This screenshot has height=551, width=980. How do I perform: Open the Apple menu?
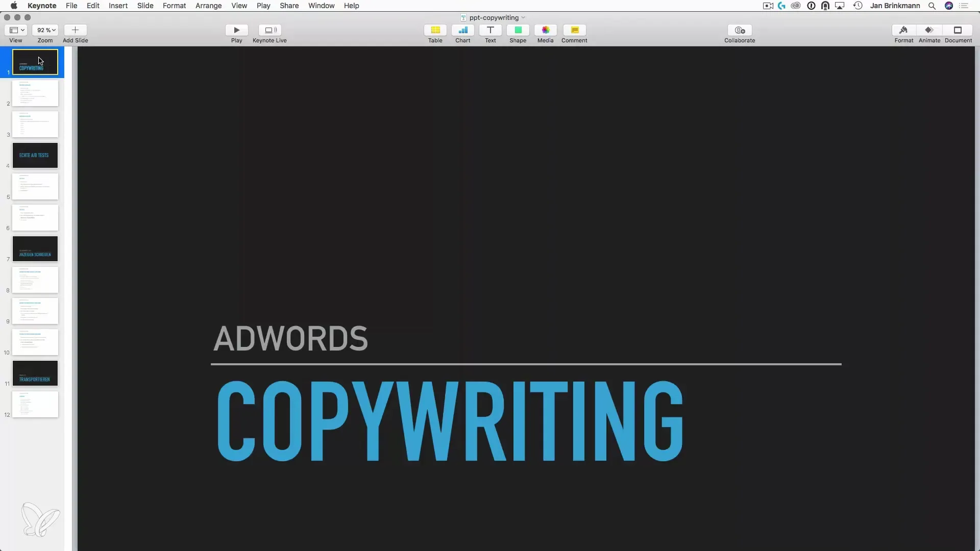point(14,6)
